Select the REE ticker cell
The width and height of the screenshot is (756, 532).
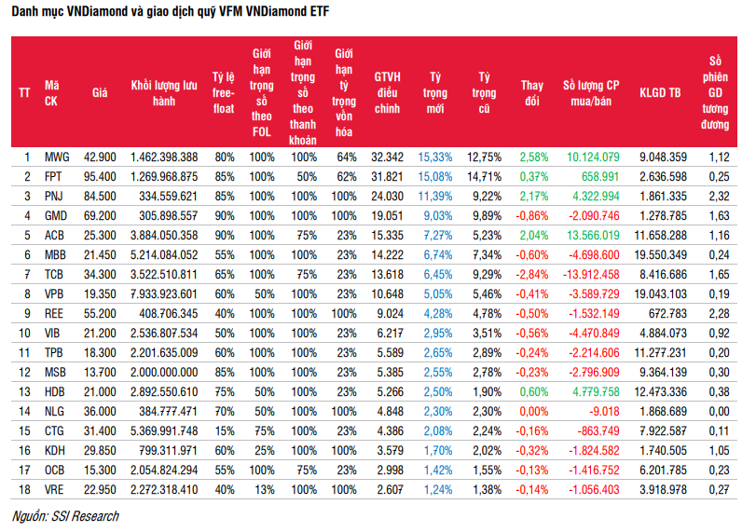pos(54,314)
